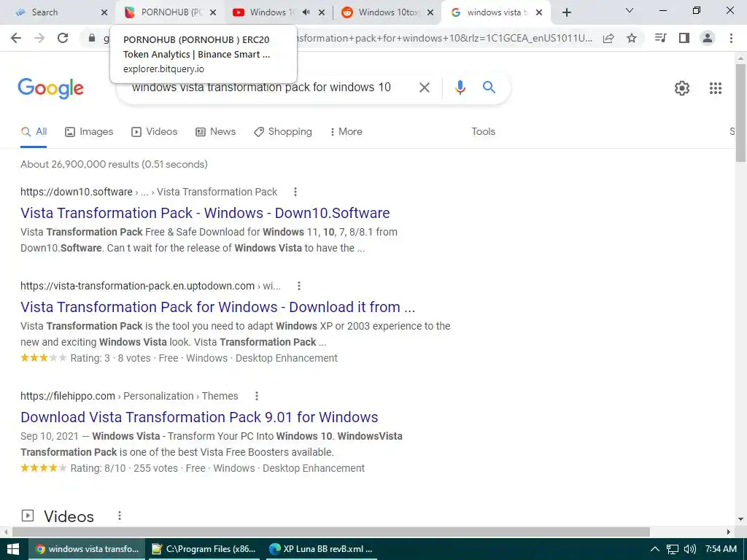The image size is (747, 560).
Task: Open the media control playlist icon
Action: (x=661, y=38)
